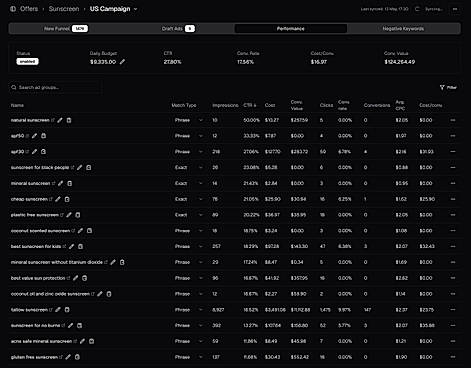Open external link for spf50 ad group
Screen dimensions: 471x368
27,136
